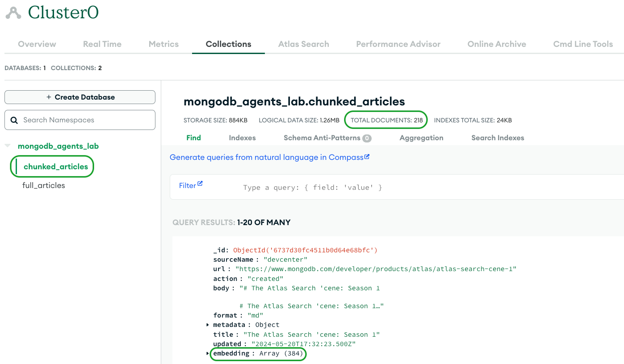Focus the Search Namespaces field

80,120
